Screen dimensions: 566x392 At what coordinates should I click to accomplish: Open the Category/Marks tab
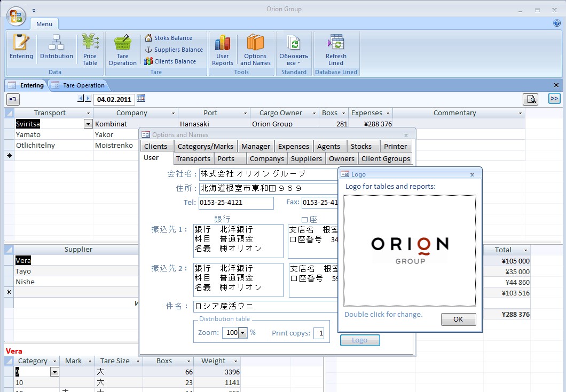point(206,147)
